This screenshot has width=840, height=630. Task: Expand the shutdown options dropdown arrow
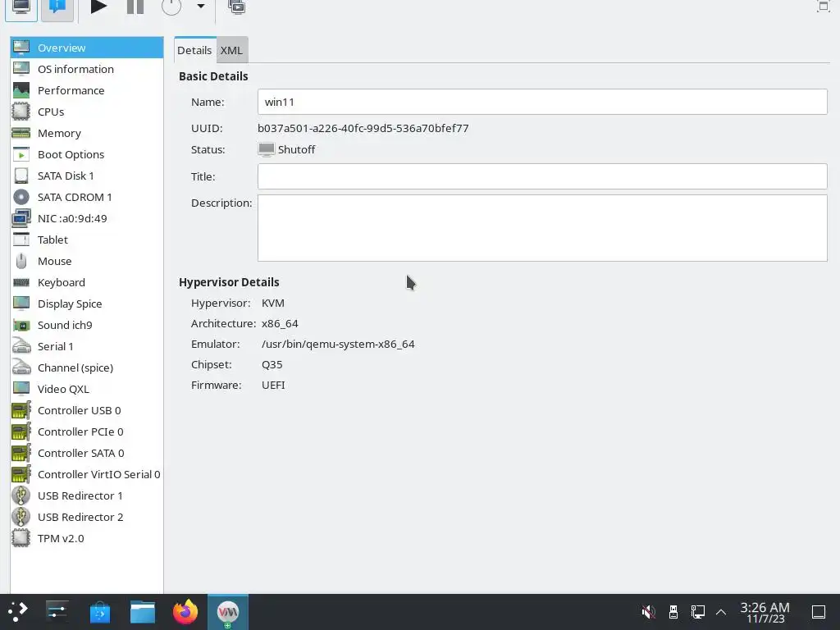(201, 7)
